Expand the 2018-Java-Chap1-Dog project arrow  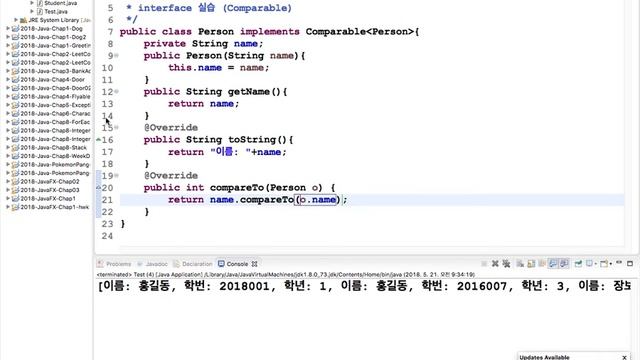8,29
